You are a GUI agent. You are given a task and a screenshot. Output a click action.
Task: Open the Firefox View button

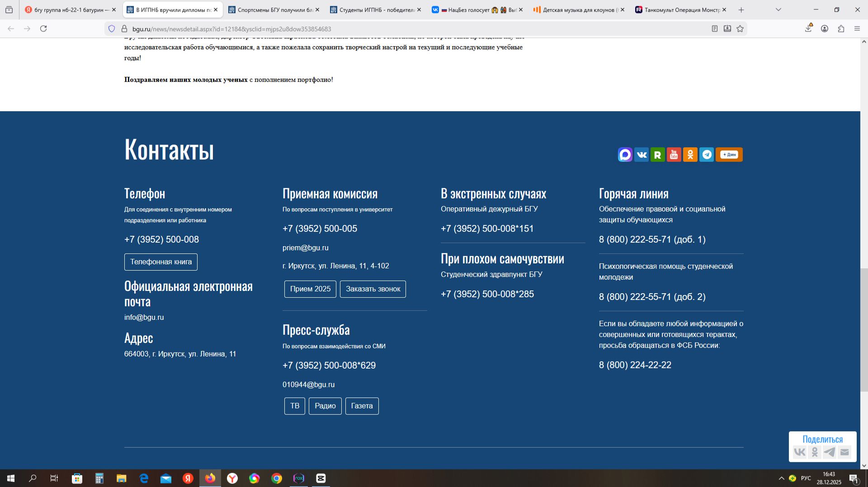coord(9,9)
